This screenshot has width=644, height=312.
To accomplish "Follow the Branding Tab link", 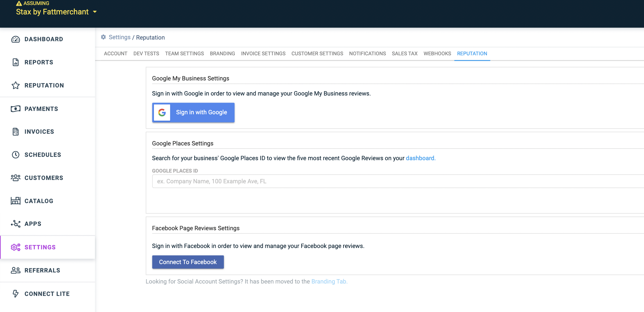I will [x=329, y=282].
